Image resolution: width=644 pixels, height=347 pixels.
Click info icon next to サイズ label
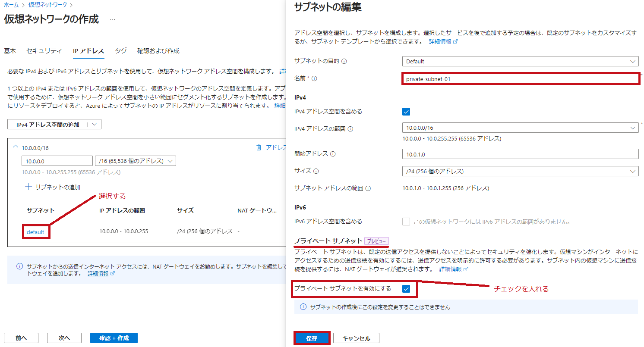pos(316,171)
